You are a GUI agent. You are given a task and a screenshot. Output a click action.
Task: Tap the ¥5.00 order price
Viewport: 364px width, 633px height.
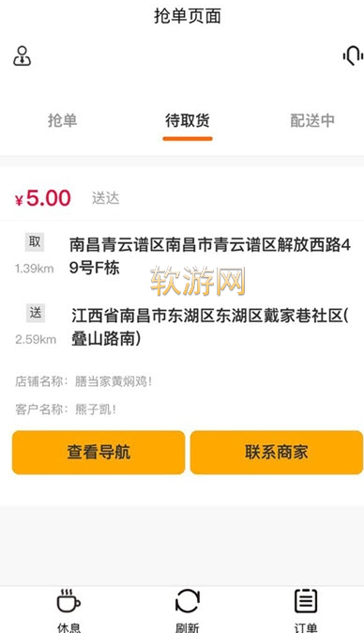[x=43, y=198]
